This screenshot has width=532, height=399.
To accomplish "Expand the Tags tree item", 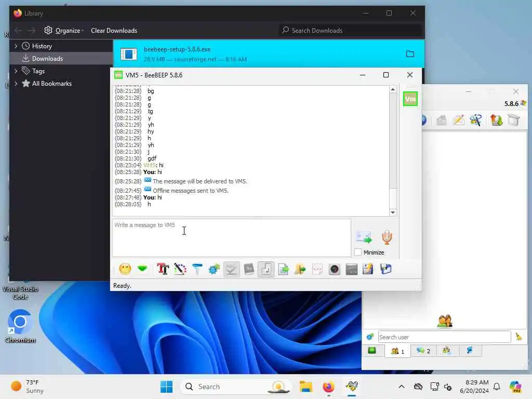I will tap(16, 71).
